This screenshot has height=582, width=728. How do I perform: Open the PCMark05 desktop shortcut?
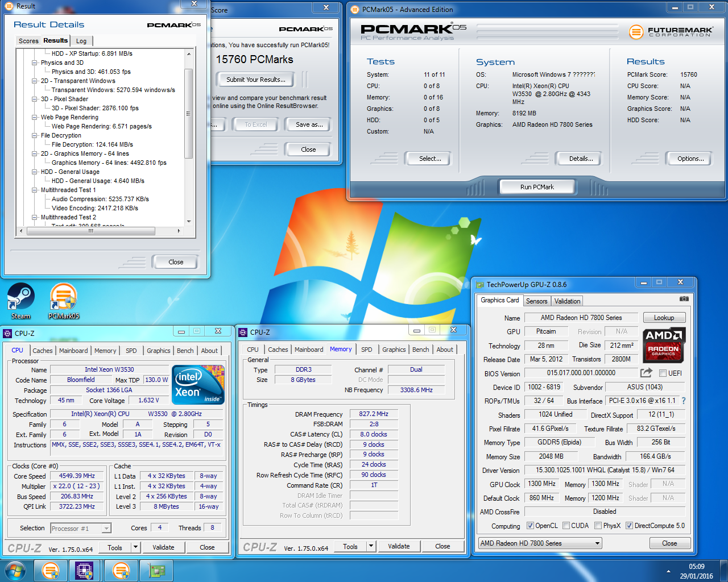click(63, 301)
